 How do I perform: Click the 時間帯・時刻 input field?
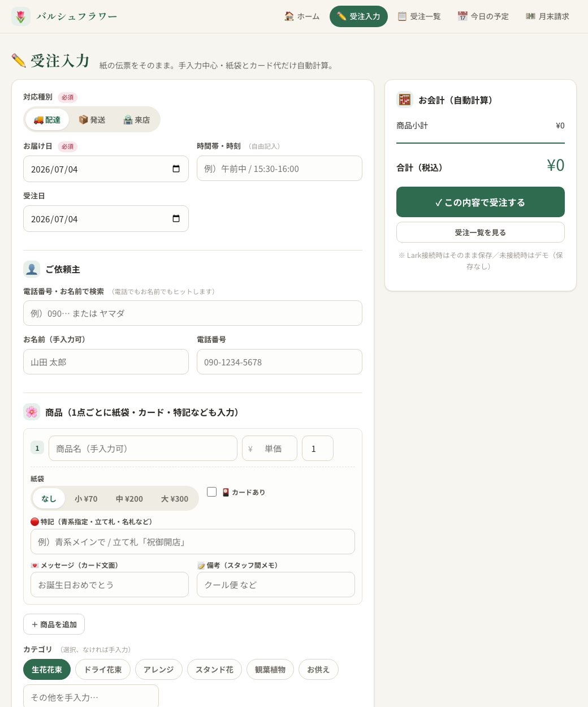coord(279,169)
